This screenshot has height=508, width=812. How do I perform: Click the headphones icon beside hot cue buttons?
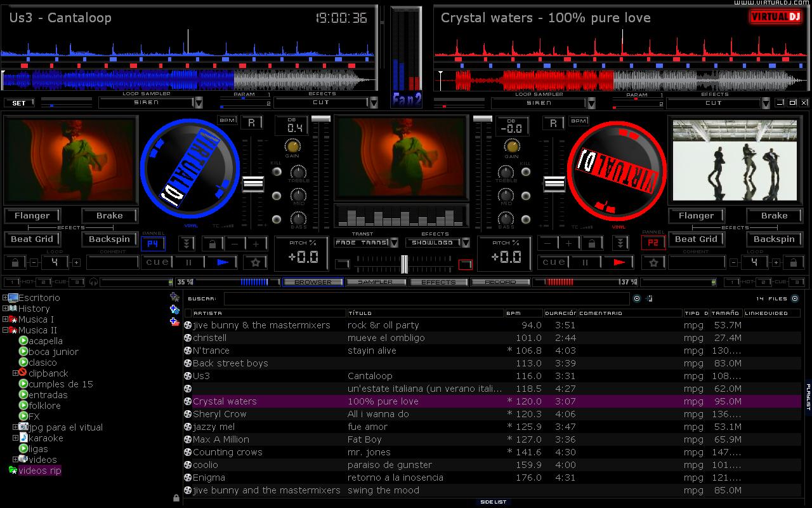94,282
